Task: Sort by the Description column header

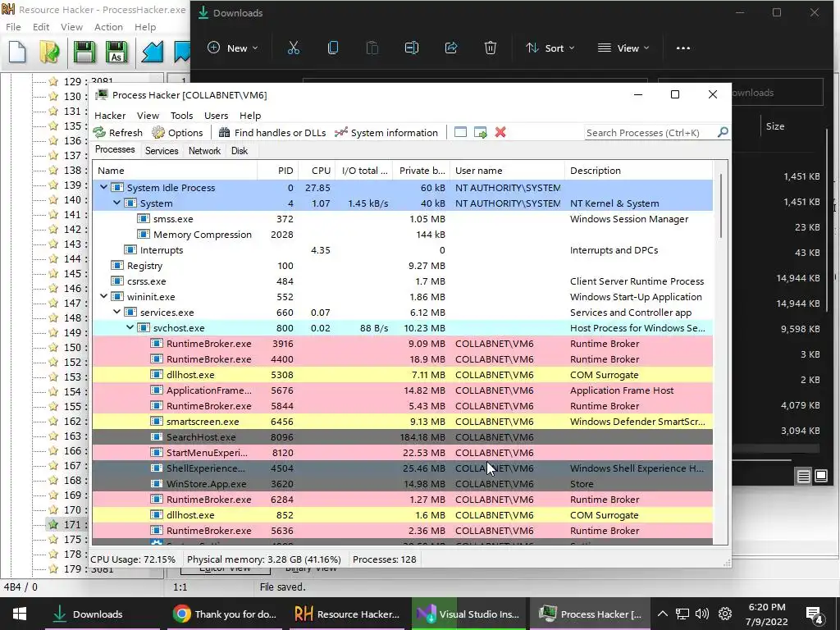Action: [x=638, y=171]
